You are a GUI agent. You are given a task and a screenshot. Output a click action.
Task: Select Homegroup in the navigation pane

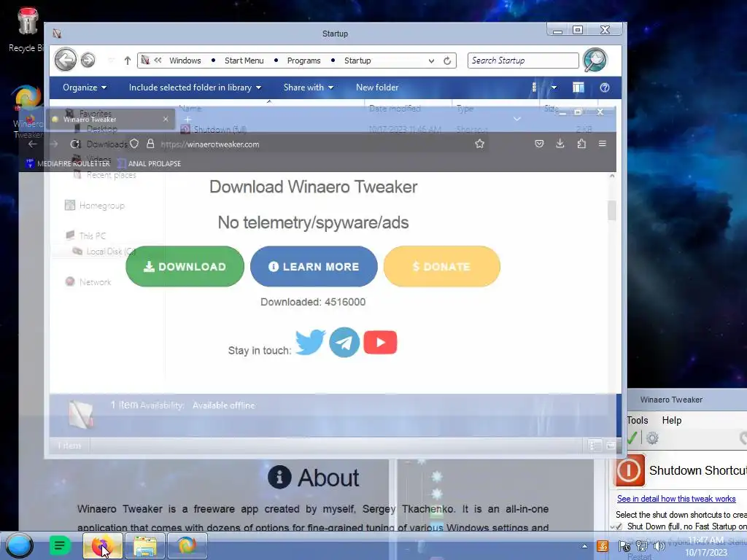[x=95, y=205]
